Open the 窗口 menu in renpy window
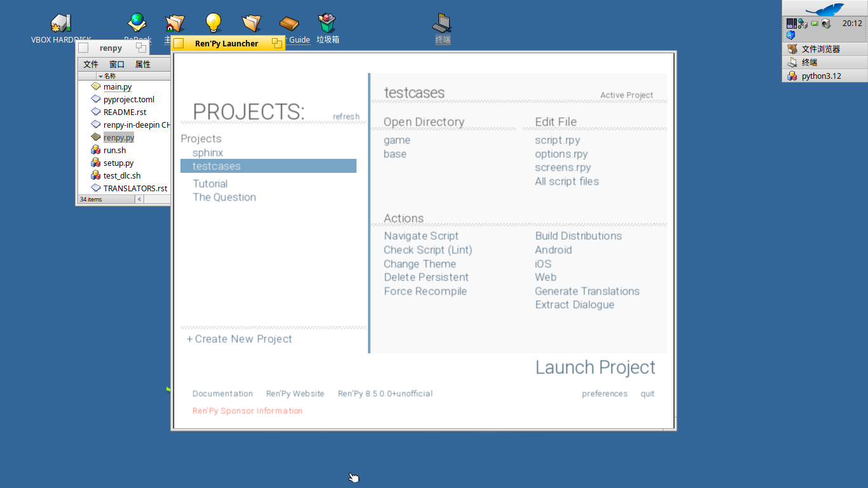The width and height of the screenshot is (868, 488). [117, 64]
